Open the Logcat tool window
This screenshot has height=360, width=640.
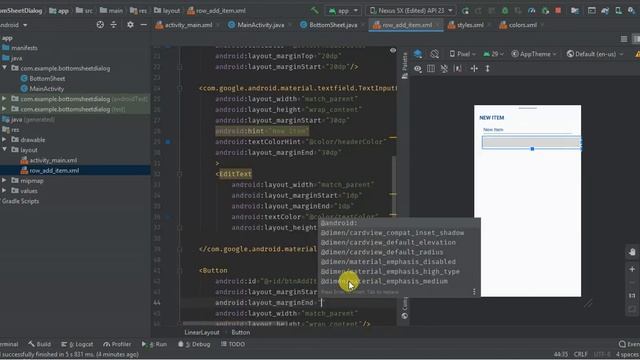pos(77,344)
